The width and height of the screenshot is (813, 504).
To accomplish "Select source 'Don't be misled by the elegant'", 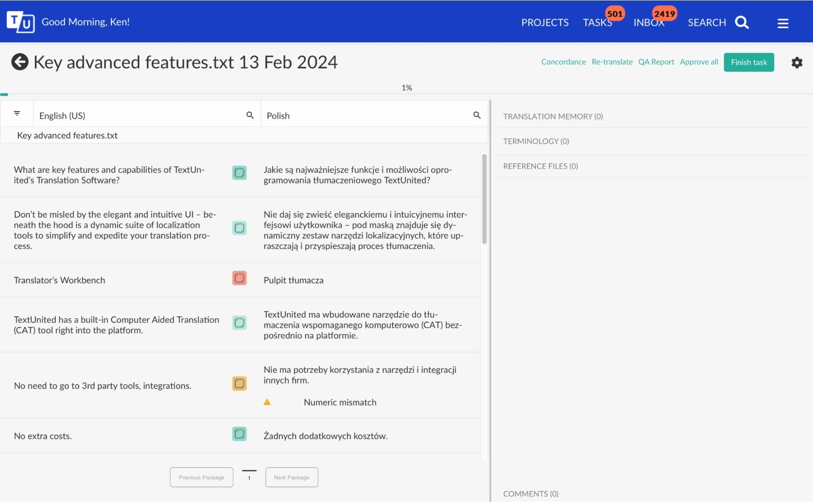I will click(115, 230).
